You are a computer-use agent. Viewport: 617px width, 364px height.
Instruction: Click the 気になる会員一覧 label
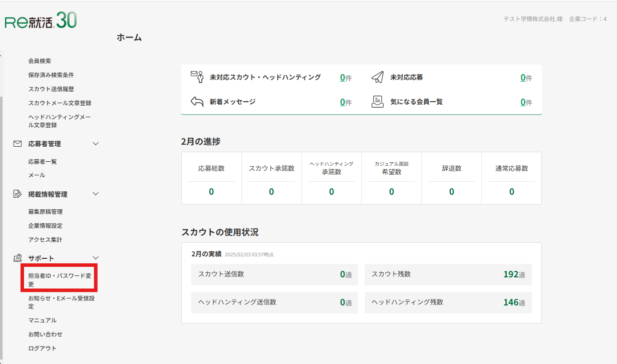pyautogui.click(x=417, y=102)
